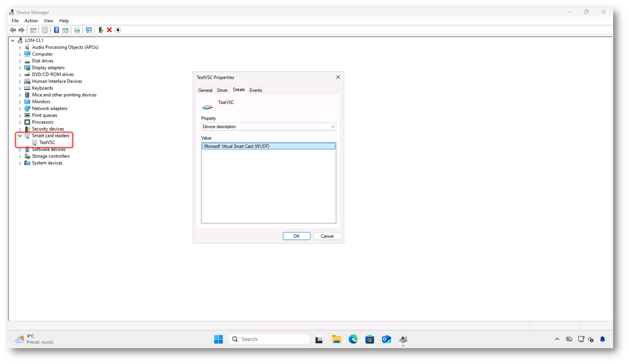Click the Forward arrow in the toolbar
The height and width of the screenshot is (364, 629).
22,30
